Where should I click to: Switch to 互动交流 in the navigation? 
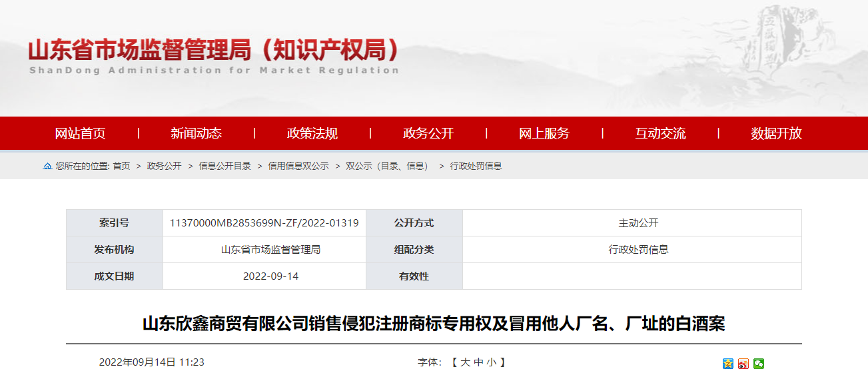660,133
